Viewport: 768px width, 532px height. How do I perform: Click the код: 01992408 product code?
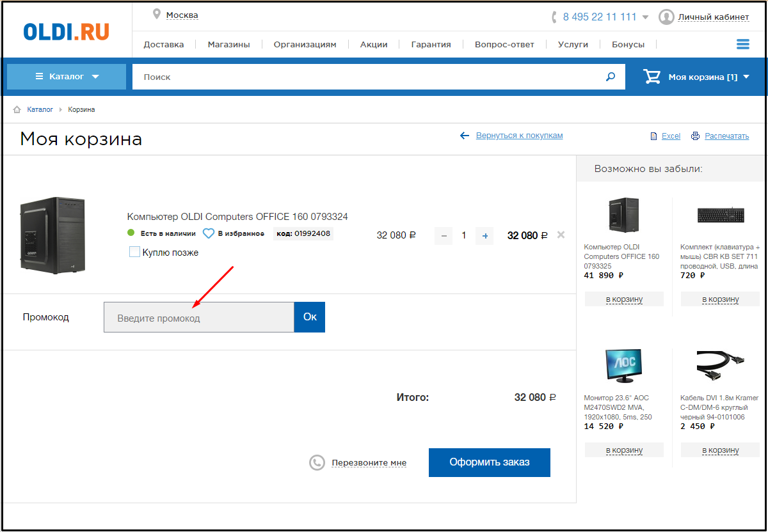coord(303,233)
